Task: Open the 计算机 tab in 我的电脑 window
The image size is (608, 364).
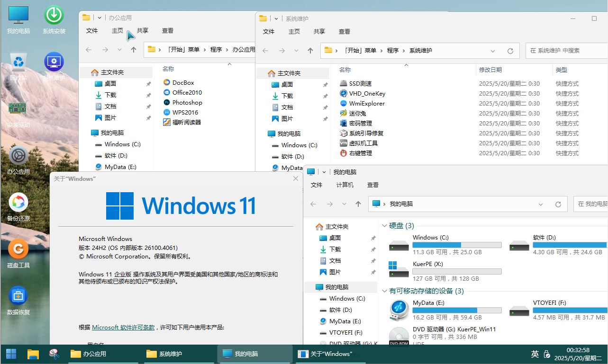Action: pyautogui.click(x=345, y=185)
